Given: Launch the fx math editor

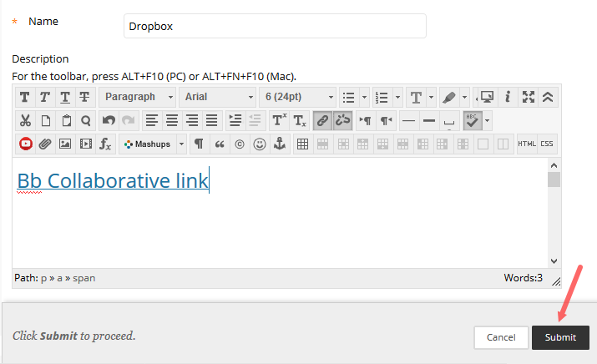Looking at the screenshot, I should (105, 144).
